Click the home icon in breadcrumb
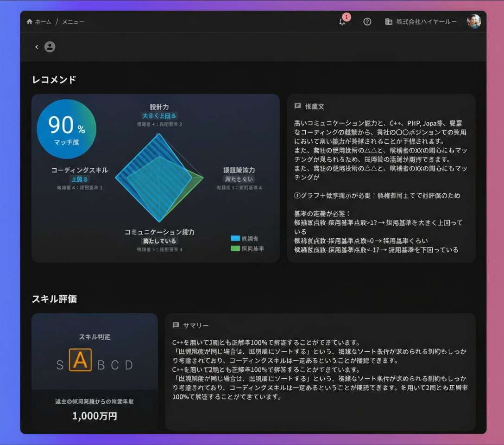The image size is (504, 445). (x=30, y=22)
